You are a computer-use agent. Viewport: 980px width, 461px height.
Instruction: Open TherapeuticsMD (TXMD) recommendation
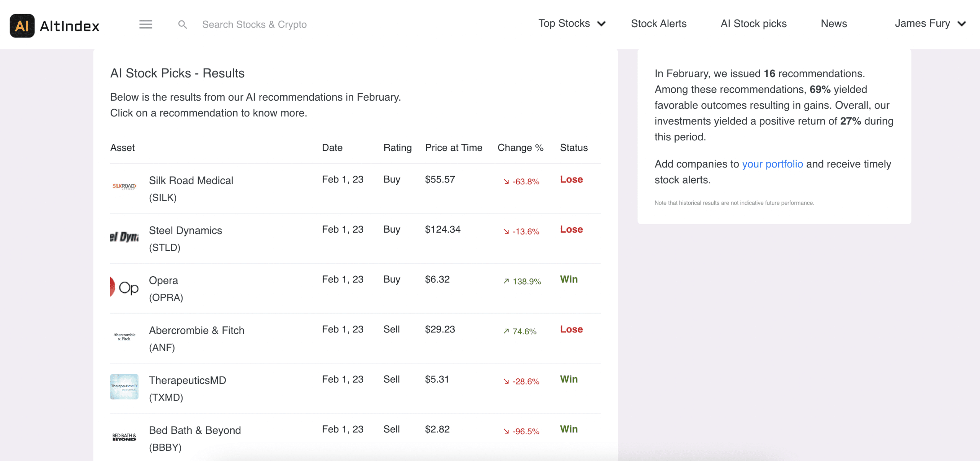coord(355,388)
